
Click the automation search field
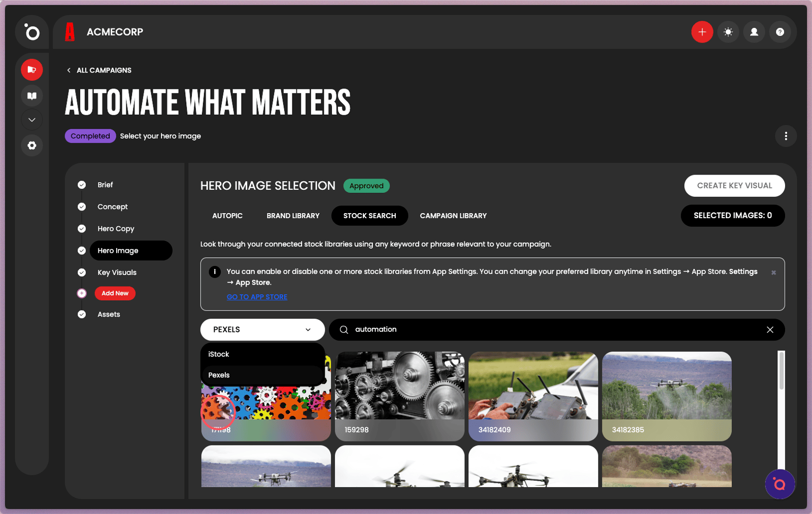coord(557,330)
